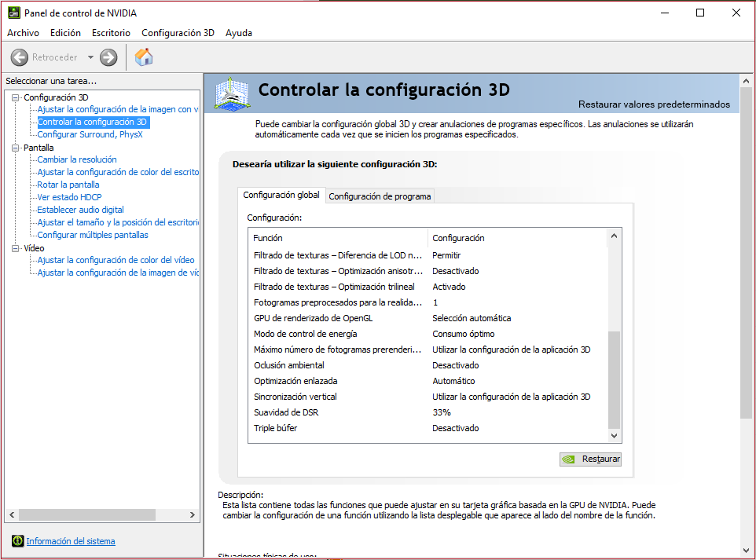This screenshot has width=756, height=560.
Task: Collapse the Configuración 3D tree node
Action: pos(16,97)
